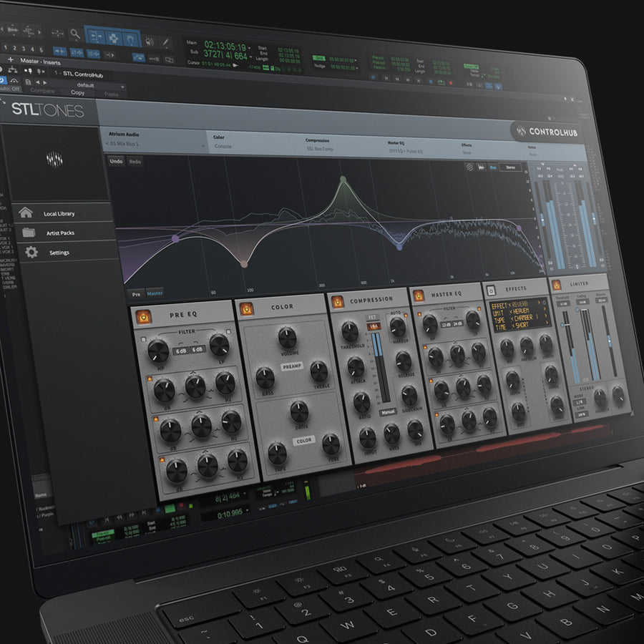Open Settings gear icon in sidebar
The height and width of the screenshot is (644, 644).
tap(31, 253)
